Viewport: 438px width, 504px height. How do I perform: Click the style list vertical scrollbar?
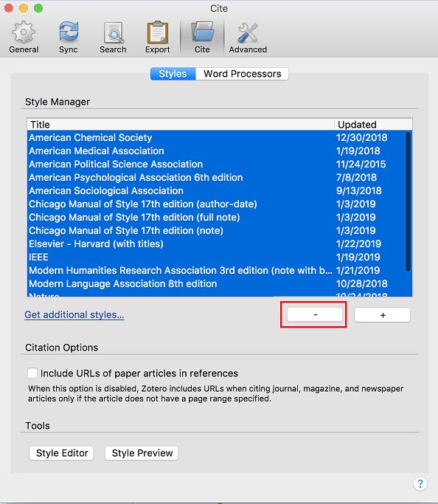tap(409, 202)
